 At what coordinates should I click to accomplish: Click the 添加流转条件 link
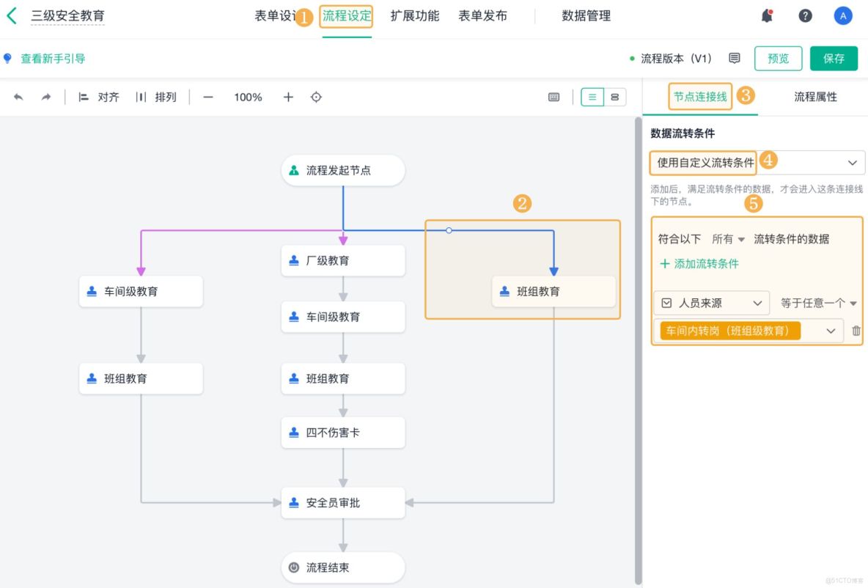(699, 264)
